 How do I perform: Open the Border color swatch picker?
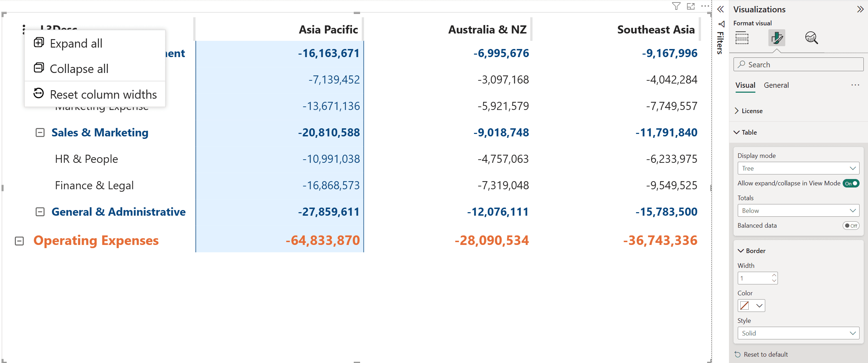coord(751,306)
